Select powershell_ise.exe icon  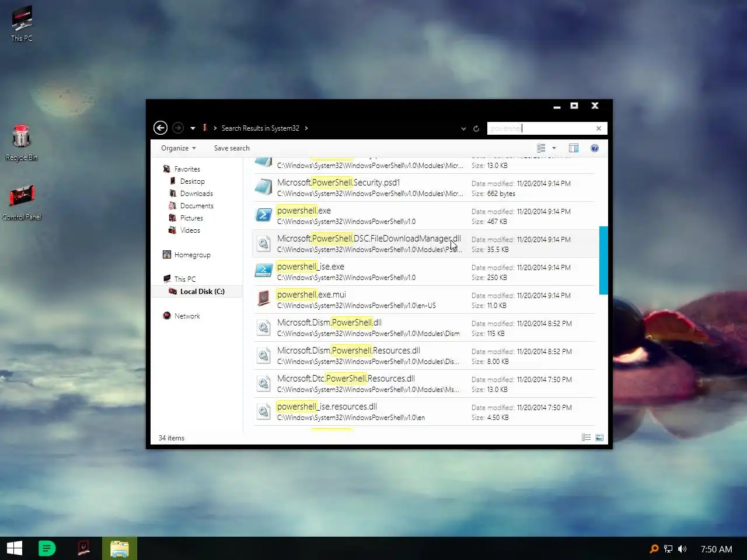pos(264,271)
